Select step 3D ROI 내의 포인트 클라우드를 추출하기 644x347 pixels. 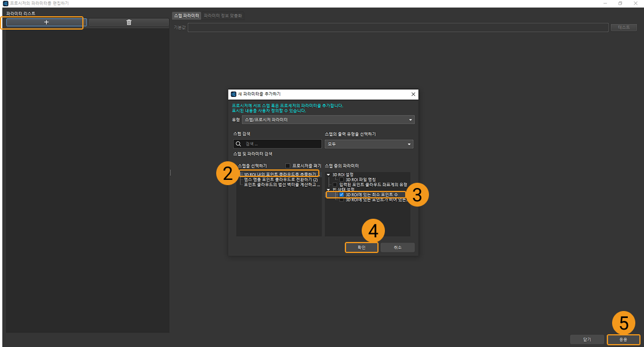pyautogui.click(x=279, y=174)
